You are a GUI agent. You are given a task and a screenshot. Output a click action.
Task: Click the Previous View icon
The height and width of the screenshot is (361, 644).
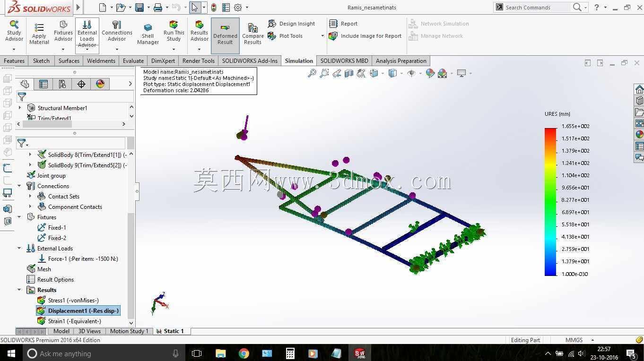[x=337, y=73]
